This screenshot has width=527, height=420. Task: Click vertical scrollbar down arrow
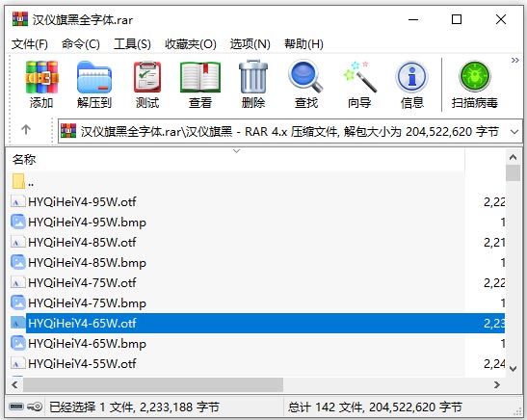coord(513,369)
